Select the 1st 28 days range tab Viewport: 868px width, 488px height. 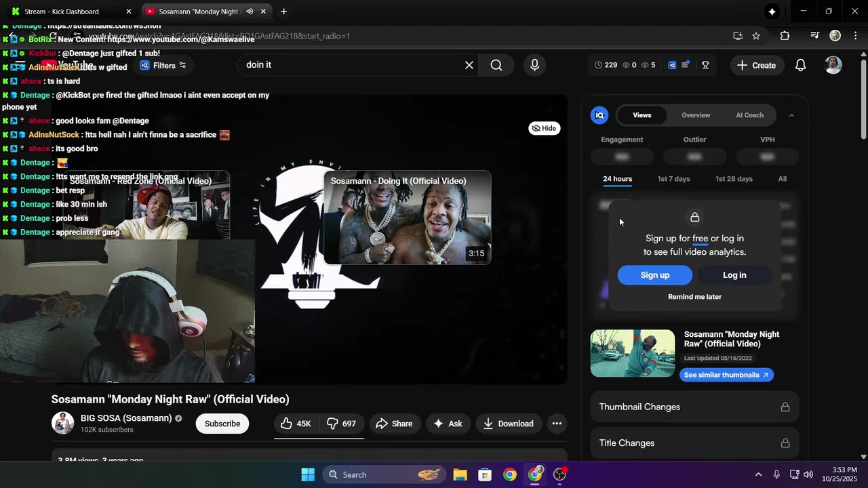pos(734,179)
